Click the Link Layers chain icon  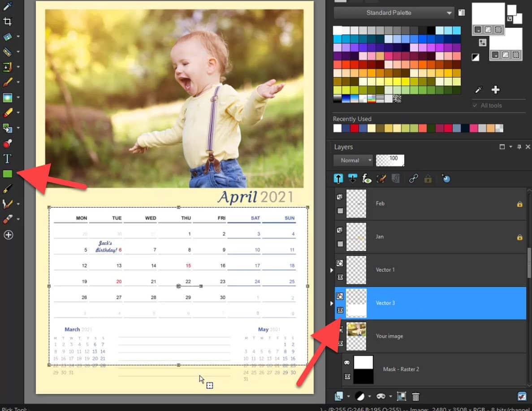[x=414, y=179]
